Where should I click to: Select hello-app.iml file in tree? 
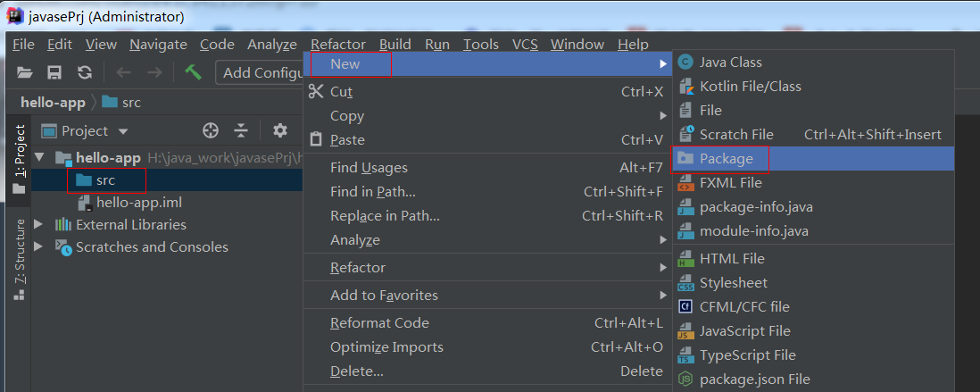(x=138, y=203)
